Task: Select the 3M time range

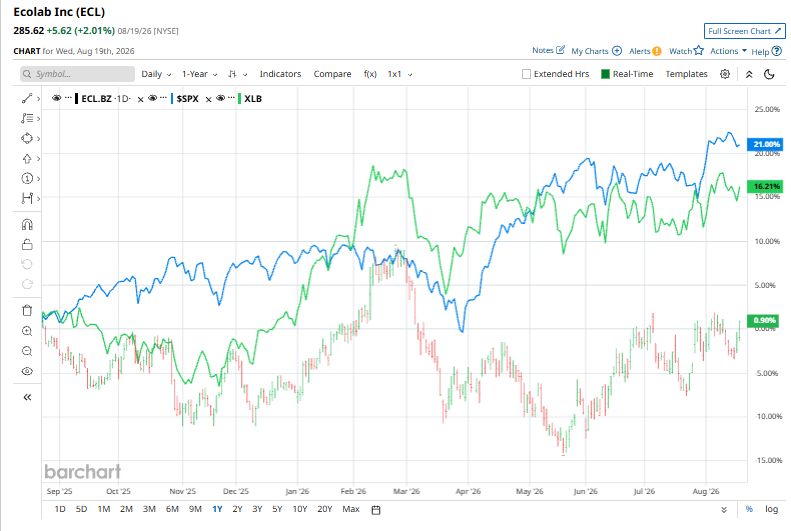Action: [149, 509]
